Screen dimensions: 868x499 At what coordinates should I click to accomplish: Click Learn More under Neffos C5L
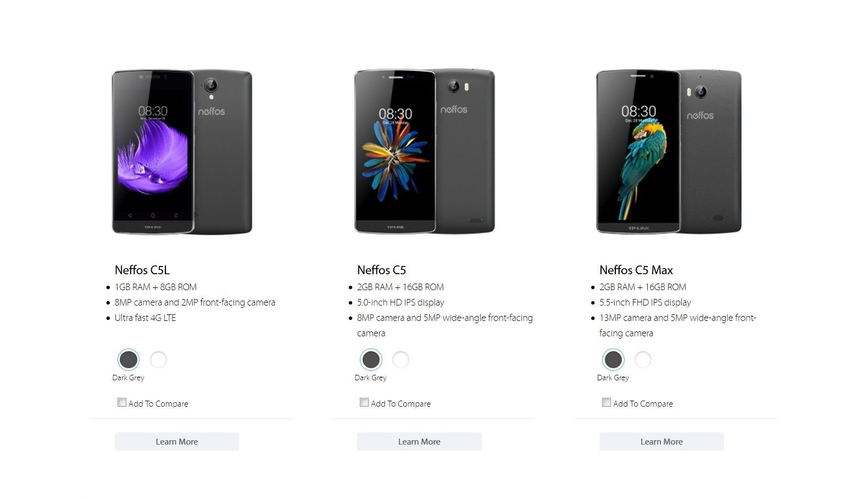click(x=177, y=442)
